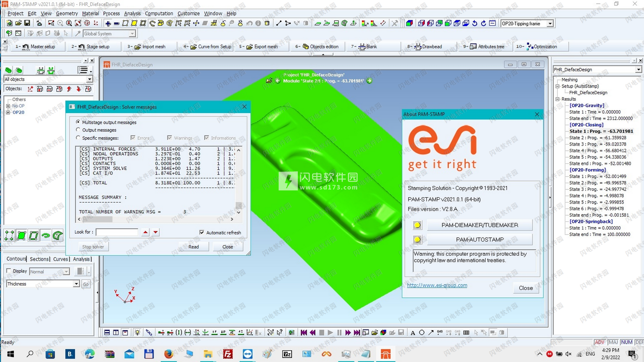
Task: Click the PAM-DIEMAKER/TUBEMAKER button
Action: 479,225
